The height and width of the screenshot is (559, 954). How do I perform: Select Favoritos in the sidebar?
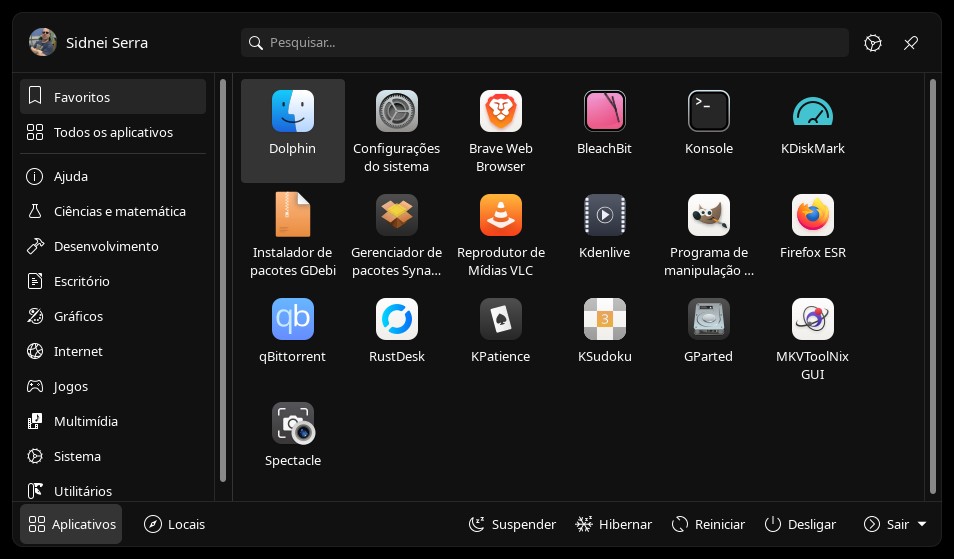click(113, 97)
